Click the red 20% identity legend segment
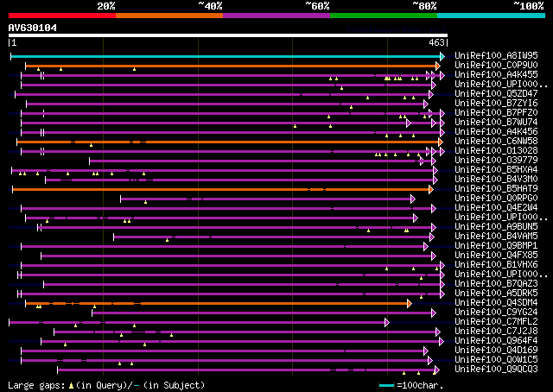This screenshot has height=392, width=553. pyautogui.click(x=62, y=16)
